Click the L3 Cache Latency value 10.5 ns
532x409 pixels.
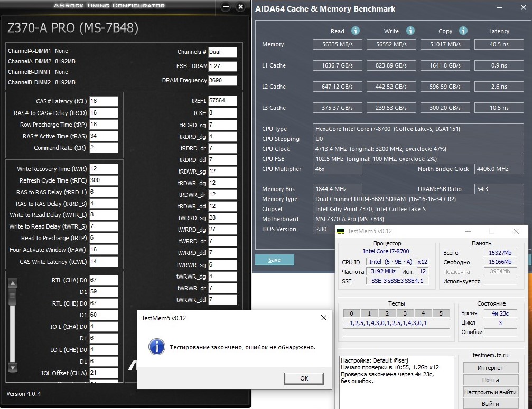pyautogui.click(x=499, y=108)
